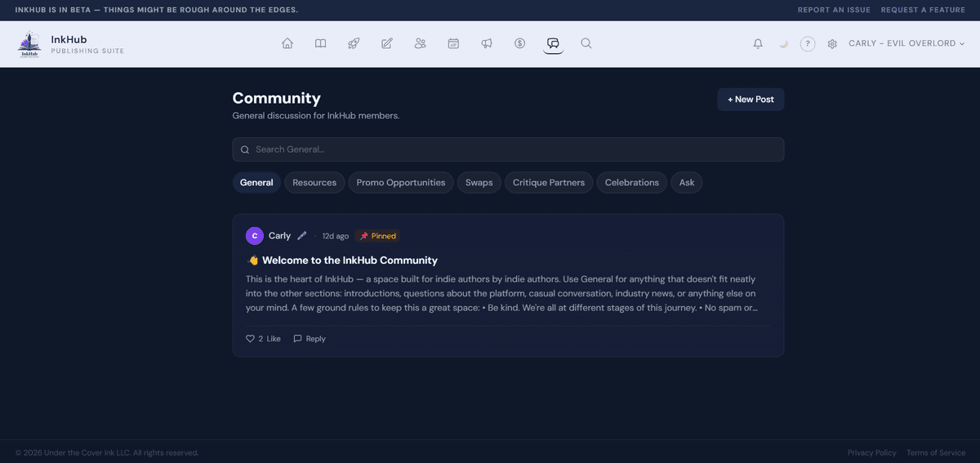Click the welcome post body text
980x463 pixels.
(502, 293)
